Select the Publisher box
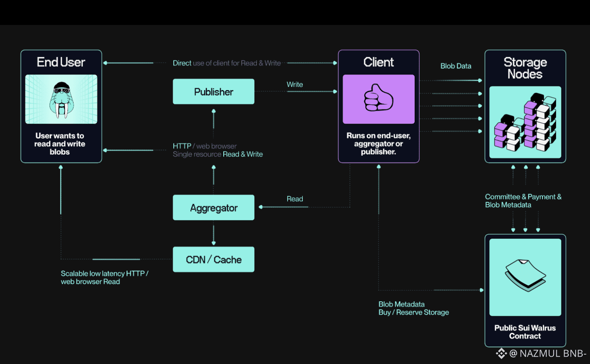The height and width of the screenshot is (364, 590). click(x=213, y=92)
